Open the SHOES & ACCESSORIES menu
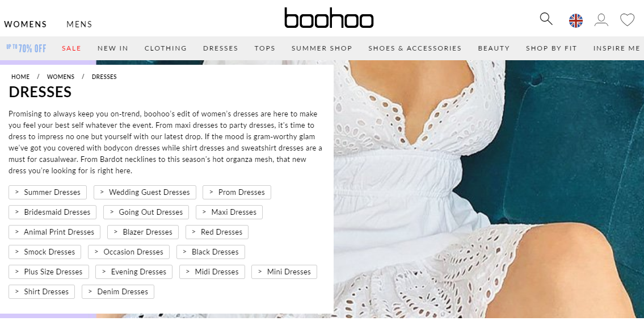The width and height of the screenshot is (644, 321). point(415,48)
